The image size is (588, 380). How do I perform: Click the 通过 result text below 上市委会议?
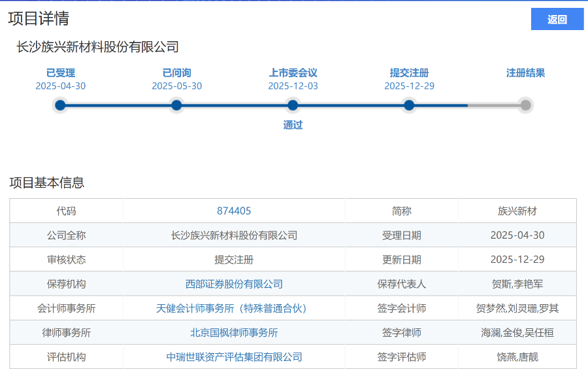pos(293,125)
